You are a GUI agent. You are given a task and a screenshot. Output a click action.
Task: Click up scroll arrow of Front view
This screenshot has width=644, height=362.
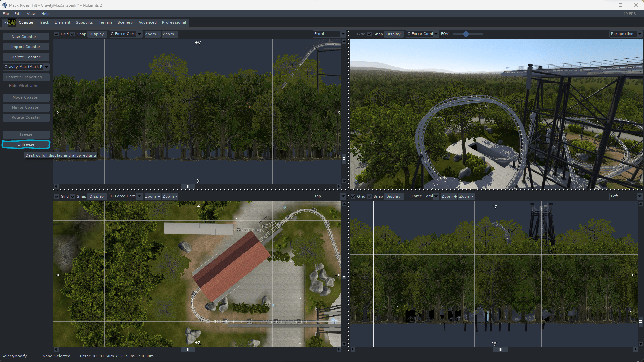(x=344, y=41)
